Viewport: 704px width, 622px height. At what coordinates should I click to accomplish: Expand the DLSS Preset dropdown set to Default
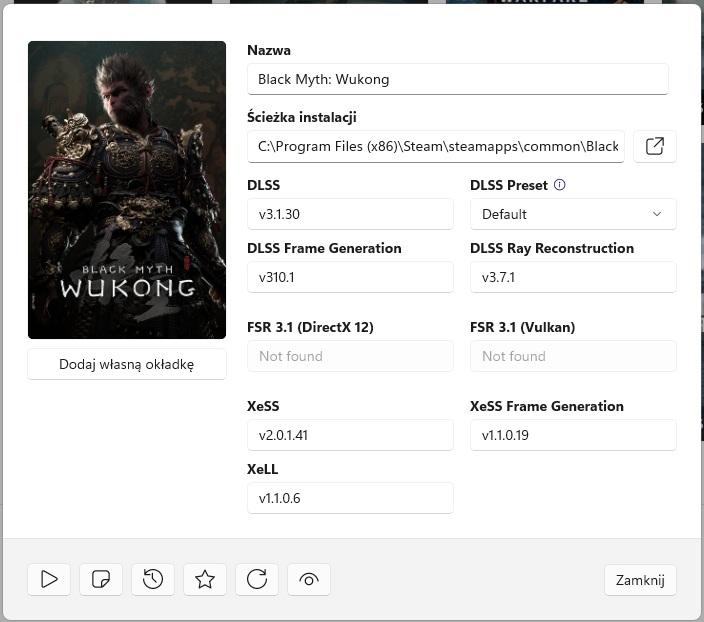point(573,214)
